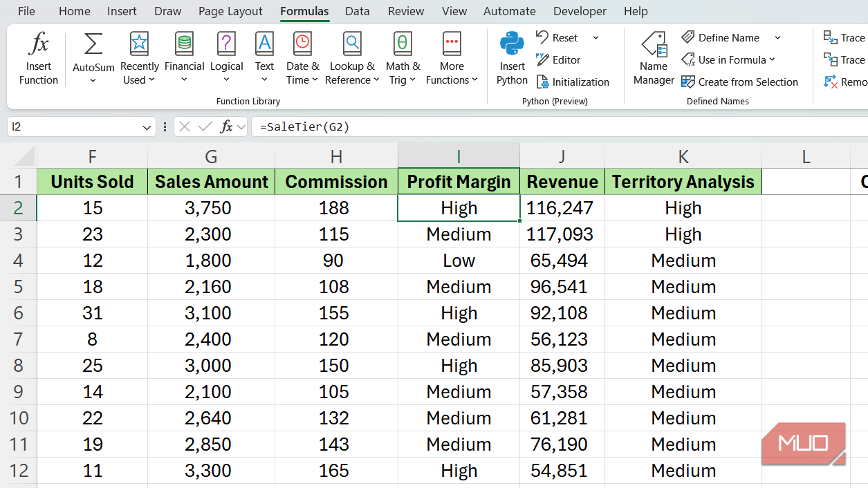Select row 12 header
The height and width of the screenshot is (488, 868).
pyautogui.click(x=19, y=471)
